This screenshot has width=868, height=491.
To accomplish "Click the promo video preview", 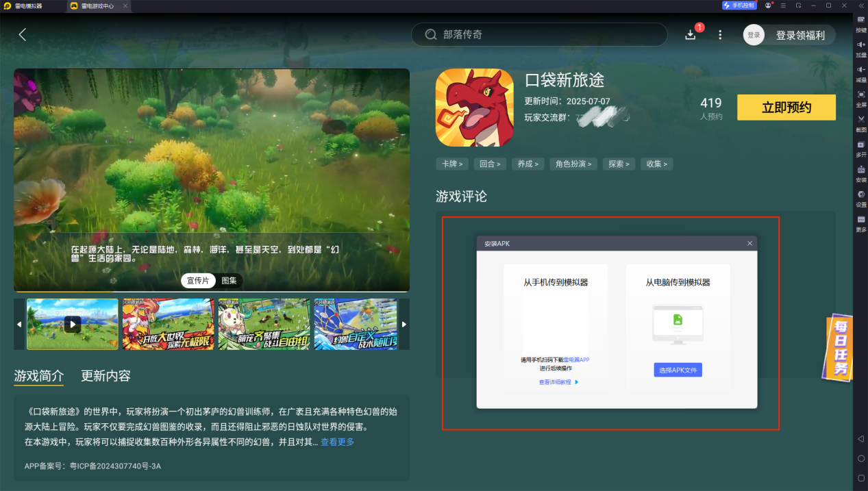I will (x=212, y=179).
